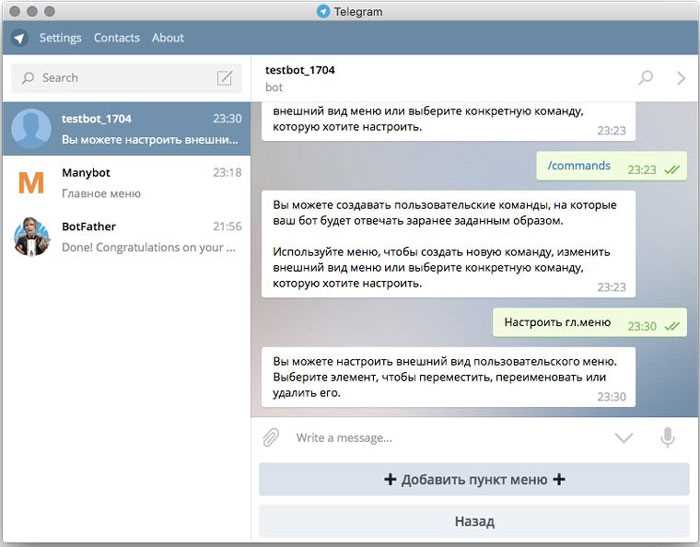Image resolution: width=700 pixels, height=547 pixels.
Task: Click the BotFather avatar picture
Action: tap(31, 237)
